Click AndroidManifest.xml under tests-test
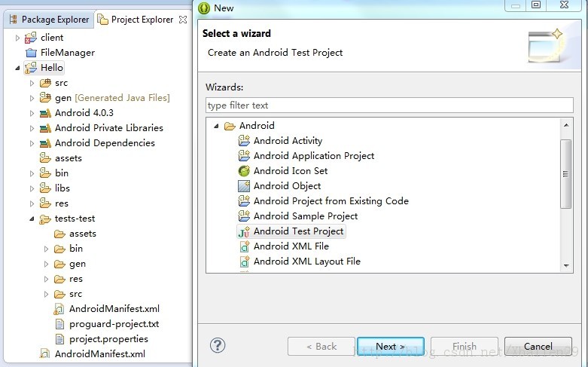This screenshot has height=367, width=588. 114,309
